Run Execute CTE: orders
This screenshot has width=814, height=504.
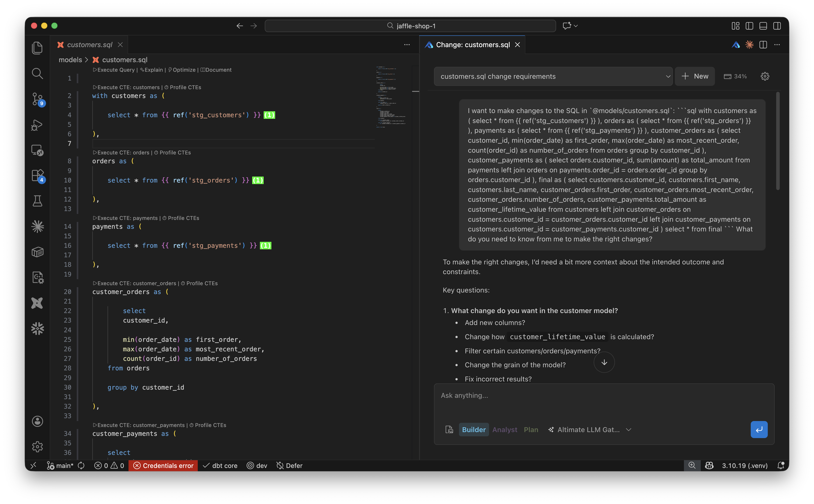pyautogui.click(x=121, y=153)
